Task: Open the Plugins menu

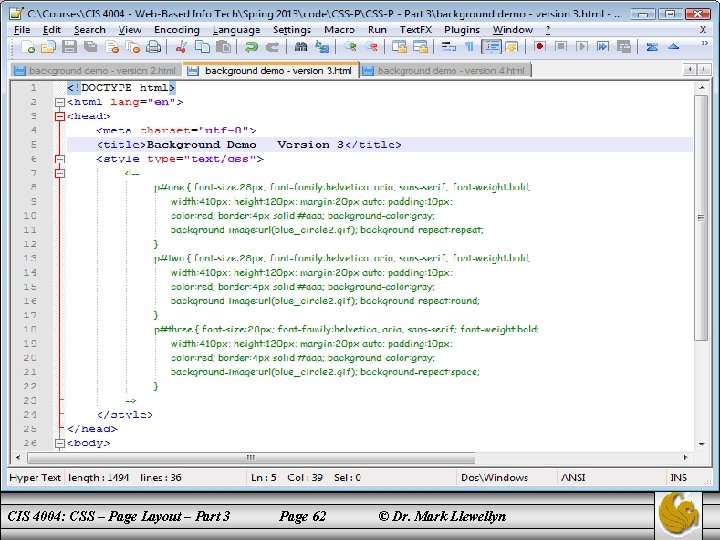Action: click(462, 30)
